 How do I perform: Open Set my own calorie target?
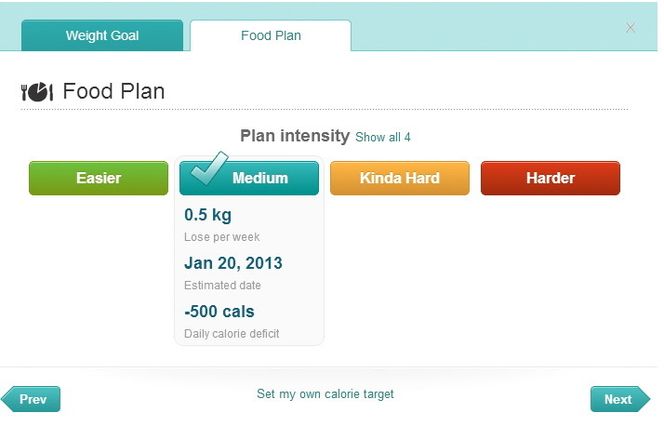pyautogui.click(x=325, y=394)
